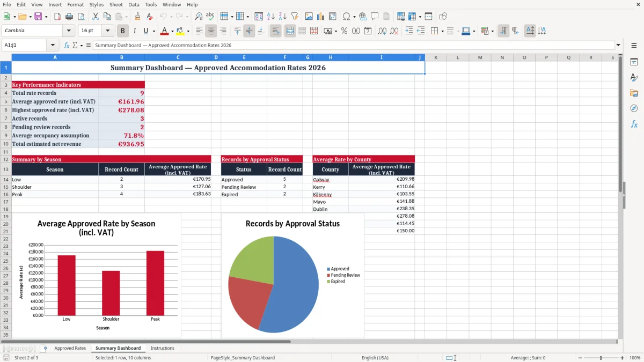
Task: Toggle Bold formatting
Action: (122, 31)
